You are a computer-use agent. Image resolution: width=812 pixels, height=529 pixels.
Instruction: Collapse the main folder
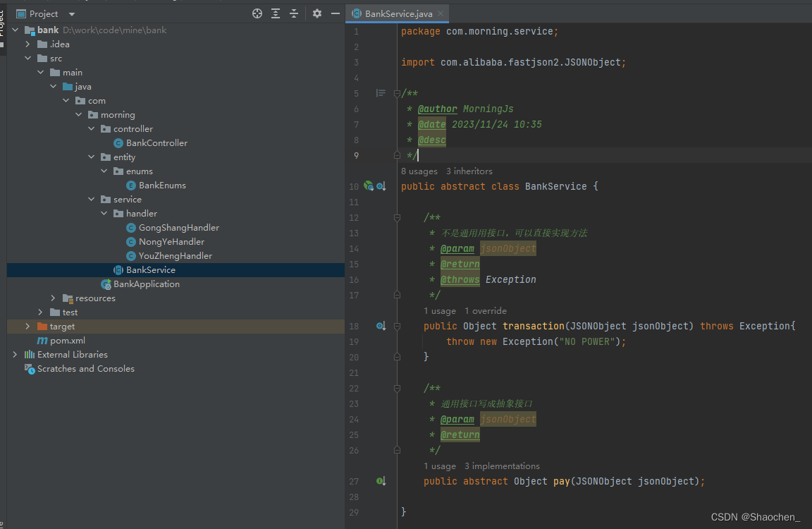tap(40, 72)
